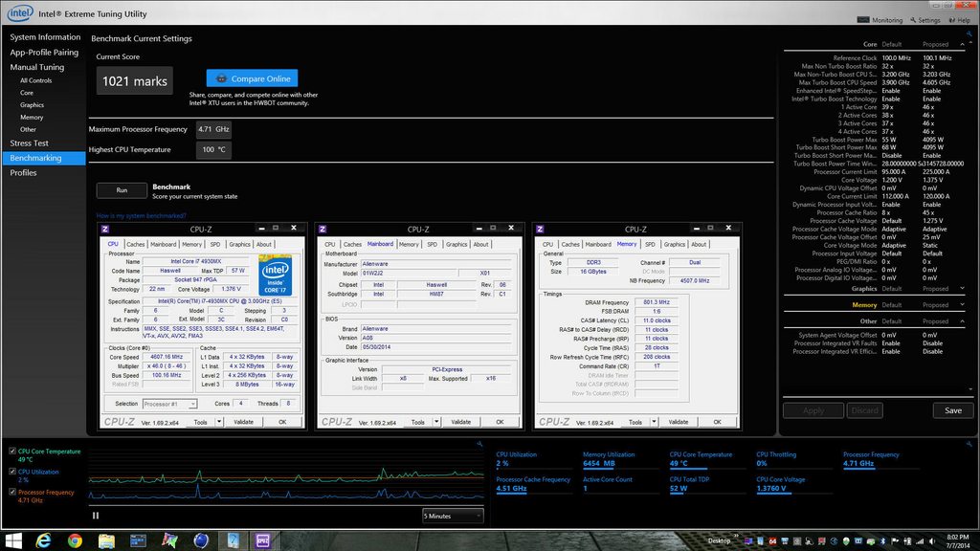Open Processor #1 selection dropdown in CPU-Z

[169, 405]
